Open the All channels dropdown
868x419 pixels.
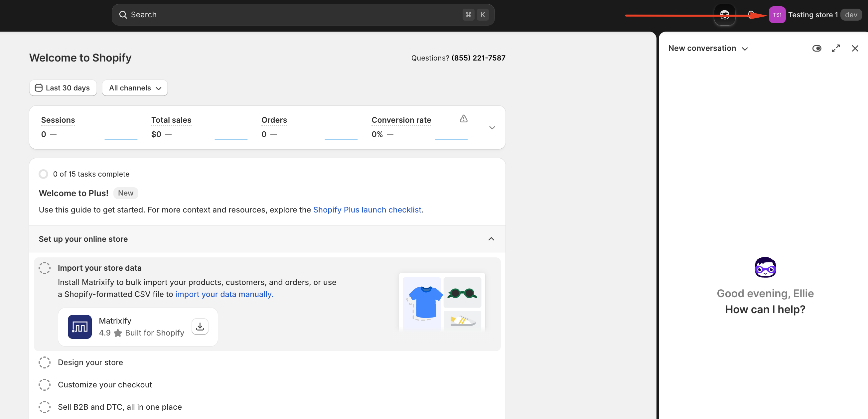point(135,88)
